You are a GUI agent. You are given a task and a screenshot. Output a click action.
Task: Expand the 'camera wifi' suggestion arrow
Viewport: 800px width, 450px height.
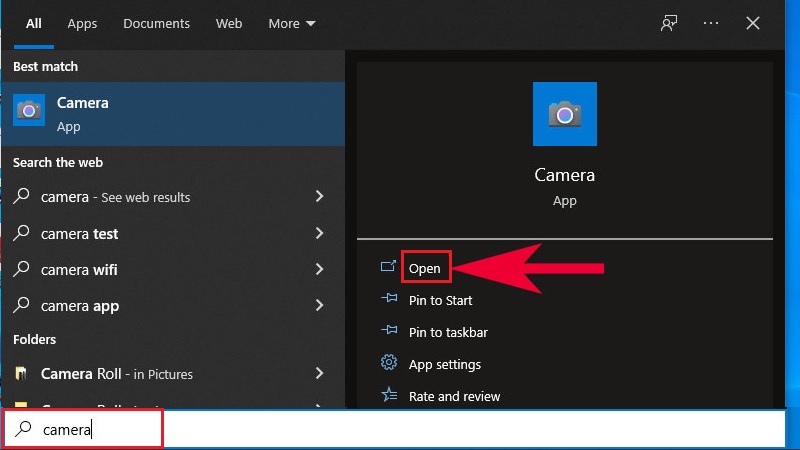click(x=319, y=269)
